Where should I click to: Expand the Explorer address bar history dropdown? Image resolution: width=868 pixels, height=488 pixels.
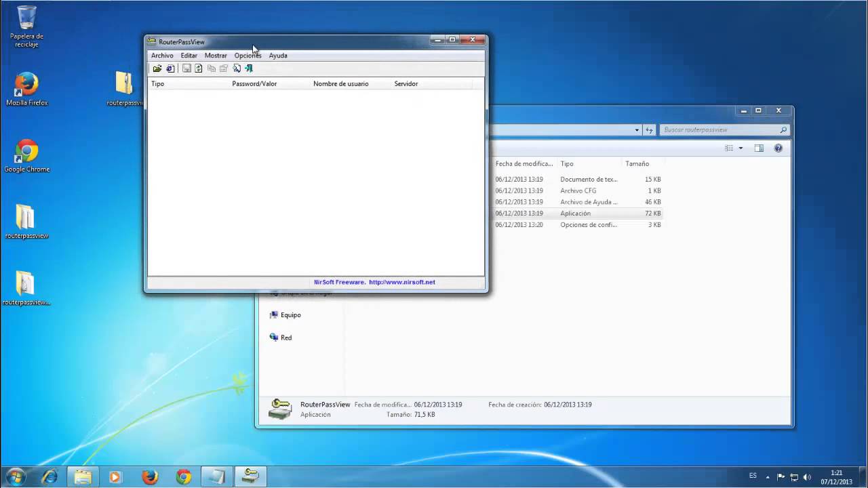[x=637, y=130]
